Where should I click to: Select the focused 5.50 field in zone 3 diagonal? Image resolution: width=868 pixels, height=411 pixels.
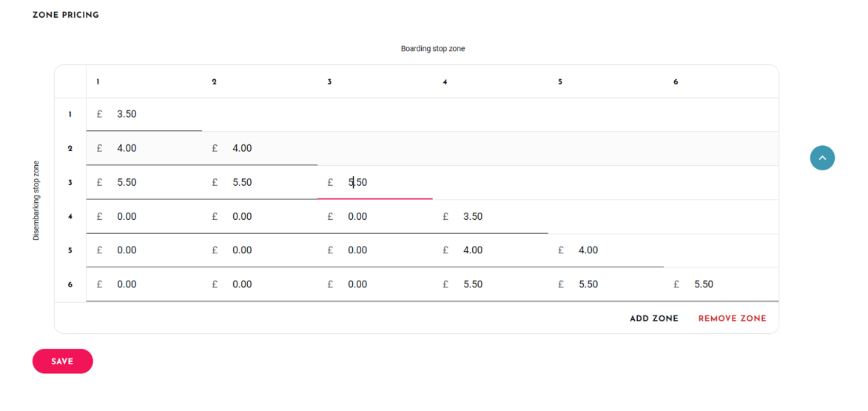(374, 182)
